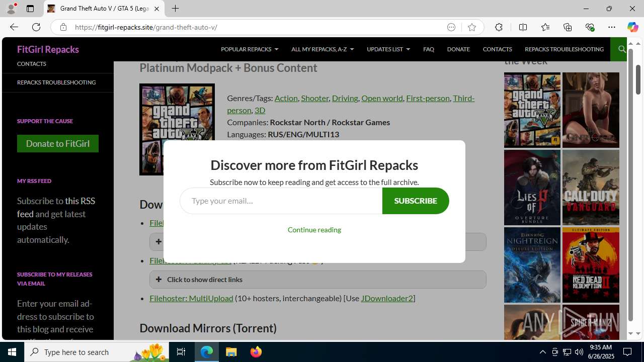This screenshot has width=644, height=362.
Task: Open Filehoster: MultiUpload link
Action: [191, 298]
